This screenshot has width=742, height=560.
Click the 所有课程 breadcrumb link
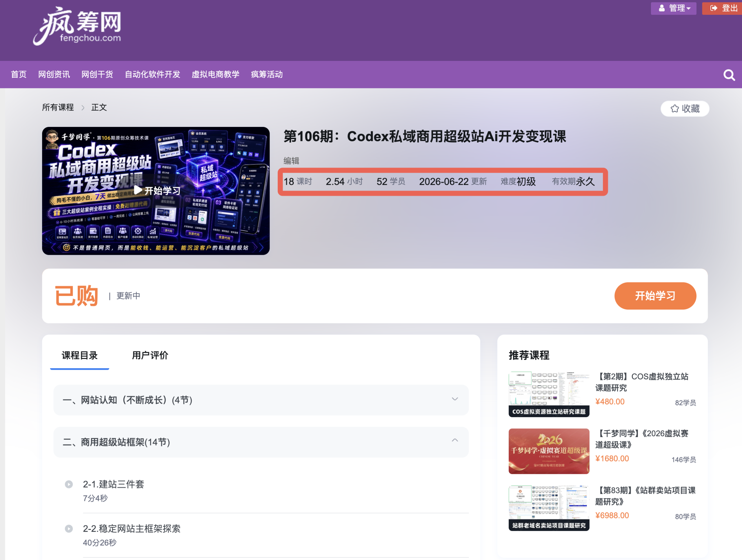pos(58,107)
